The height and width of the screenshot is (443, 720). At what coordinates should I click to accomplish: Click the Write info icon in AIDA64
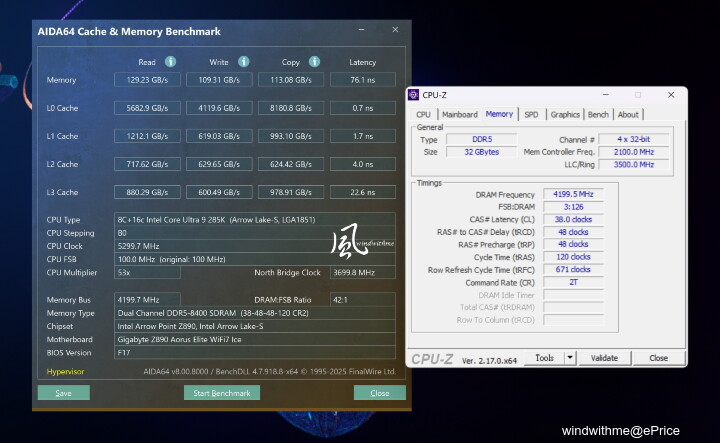(244, 62)
